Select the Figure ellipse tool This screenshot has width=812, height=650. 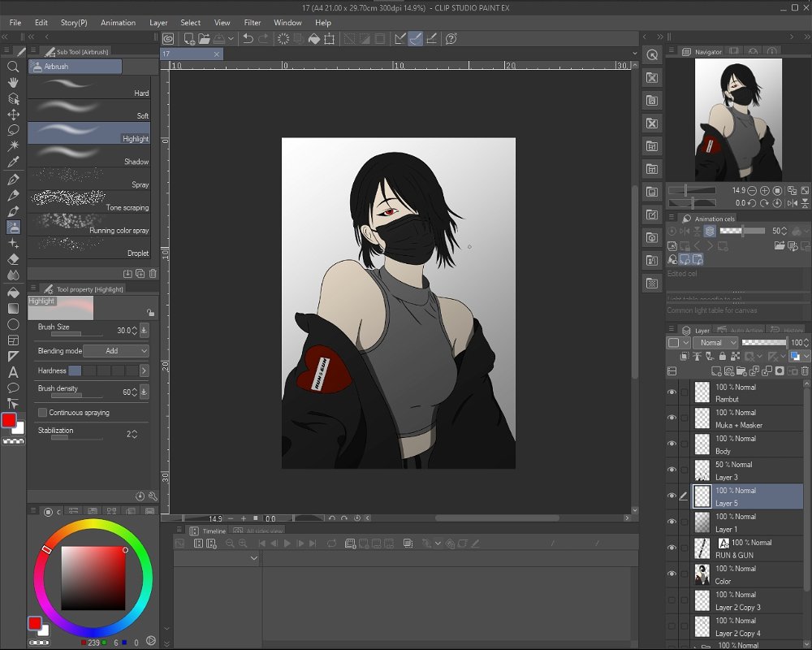pos(13,324)
